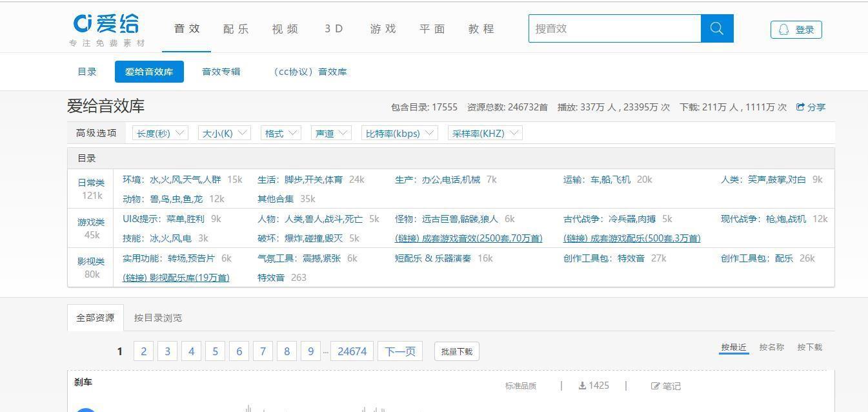This screenshot has height=412, width=868.
Task: Click the 笔记 note icon for 刹车
Action: click(656, 386)
